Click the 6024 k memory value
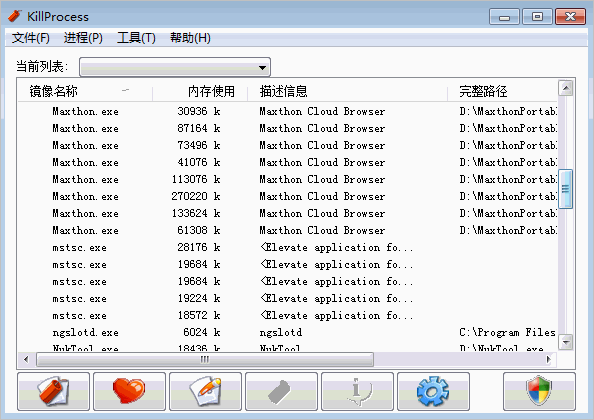Screen dimensions: 594x420 point(202,333)
